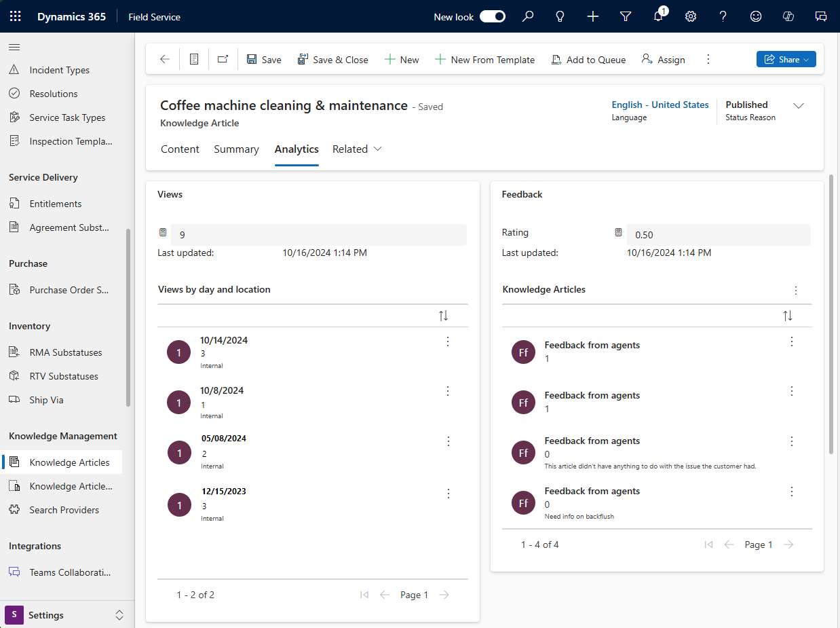Image resolution: width=840 pixels, height=628 pixels.
Task: Open the advanced find filter icon
Action: 626,16
